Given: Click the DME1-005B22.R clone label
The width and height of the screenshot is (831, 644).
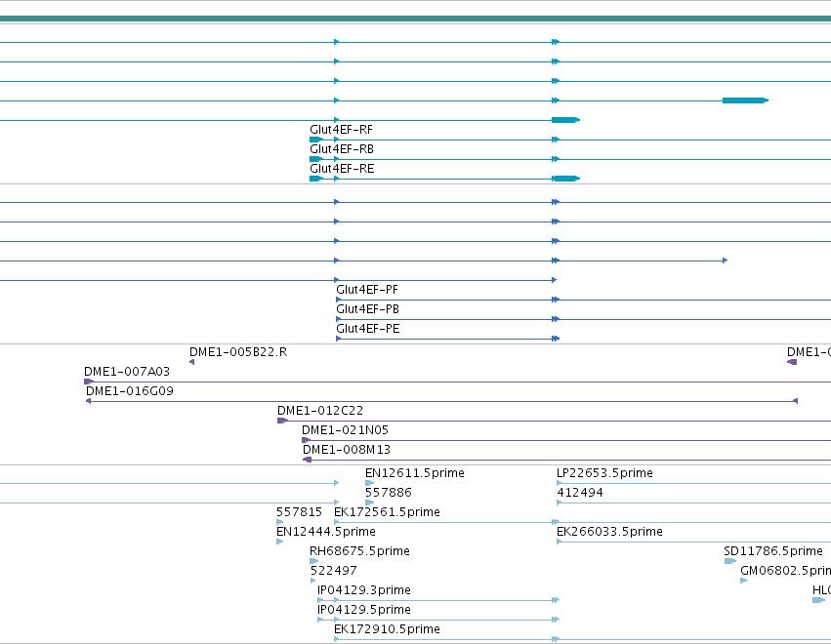Looking at the screenshot, I should [x=238, y=352].
